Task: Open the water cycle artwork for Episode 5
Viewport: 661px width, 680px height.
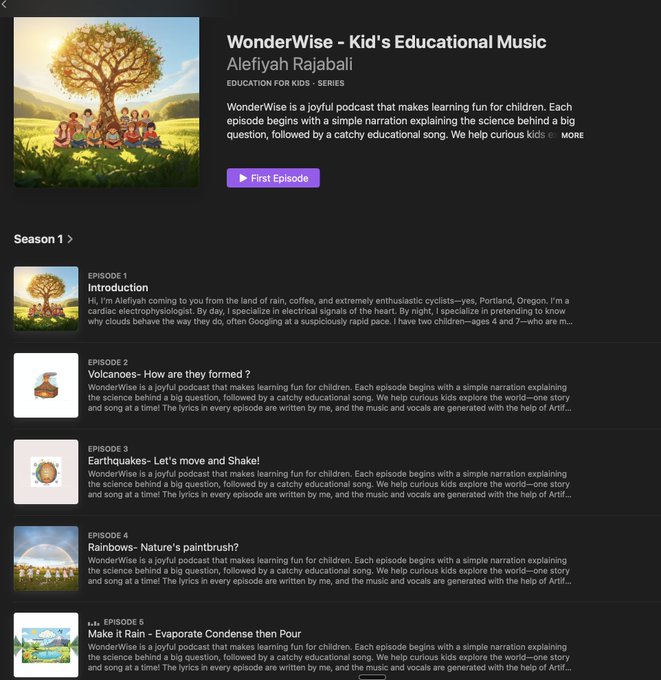Action: (x=46, y=645)
